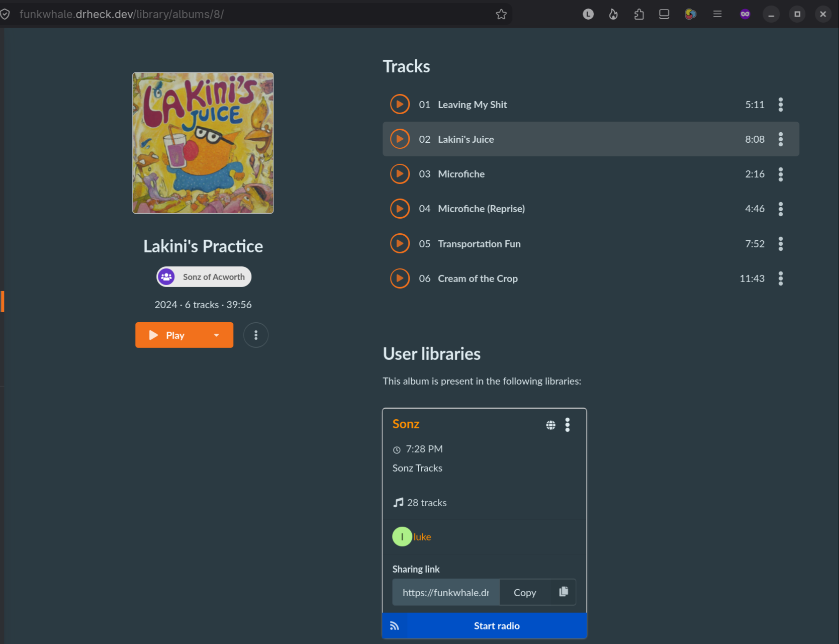Viewport: 839px width, 644px height.
Task: Open the Sonz library title link
Action: coord(406,424)
